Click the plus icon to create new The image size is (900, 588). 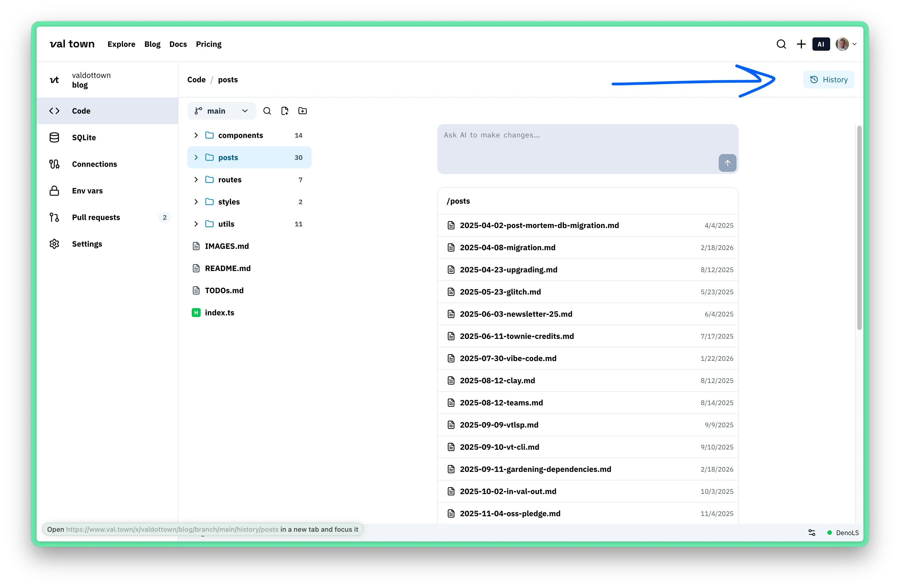pos(801,44)
